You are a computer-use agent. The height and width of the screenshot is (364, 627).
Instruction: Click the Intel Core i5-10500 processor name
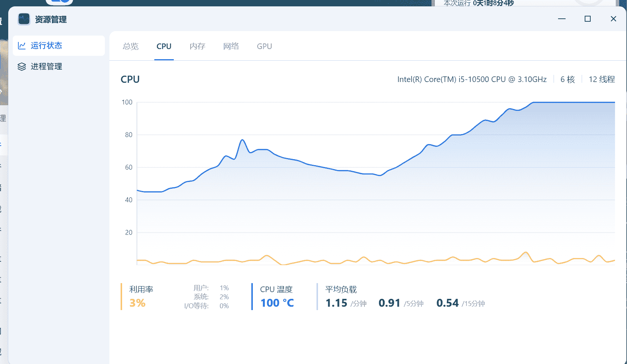(x=472, y=79)
